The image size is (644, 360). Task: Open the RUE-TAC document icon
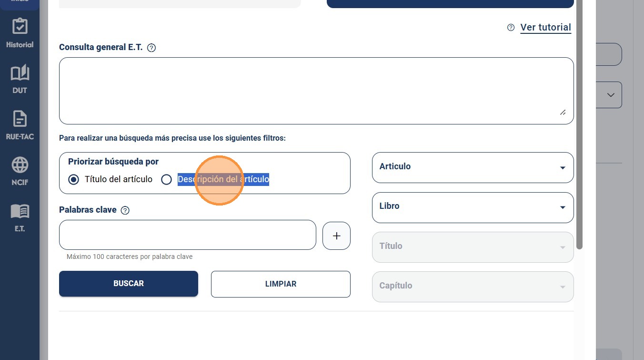[20, 119]
